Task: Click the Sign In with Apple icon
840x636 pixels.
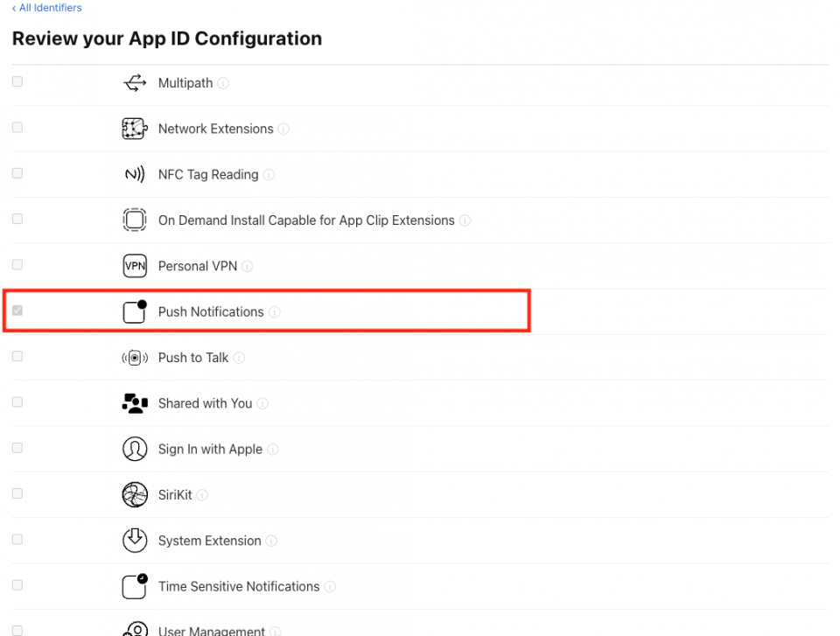Action: pos(134,449)
